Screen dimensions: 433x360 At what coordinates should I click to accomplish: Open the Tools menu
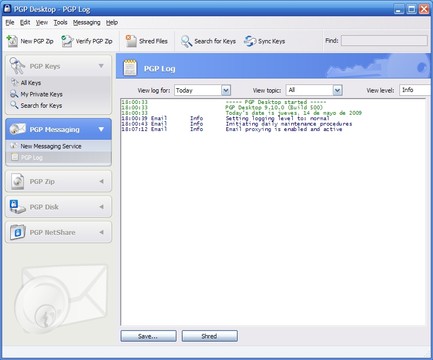(60, 22)
